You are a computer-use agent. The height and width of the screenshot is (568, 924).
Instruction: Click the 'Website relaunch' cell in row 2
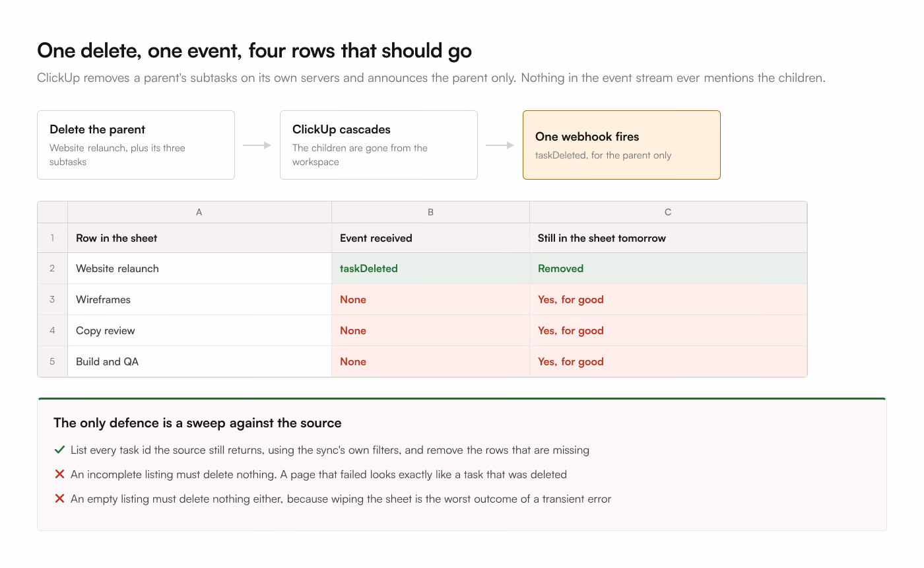coord(199,268)
